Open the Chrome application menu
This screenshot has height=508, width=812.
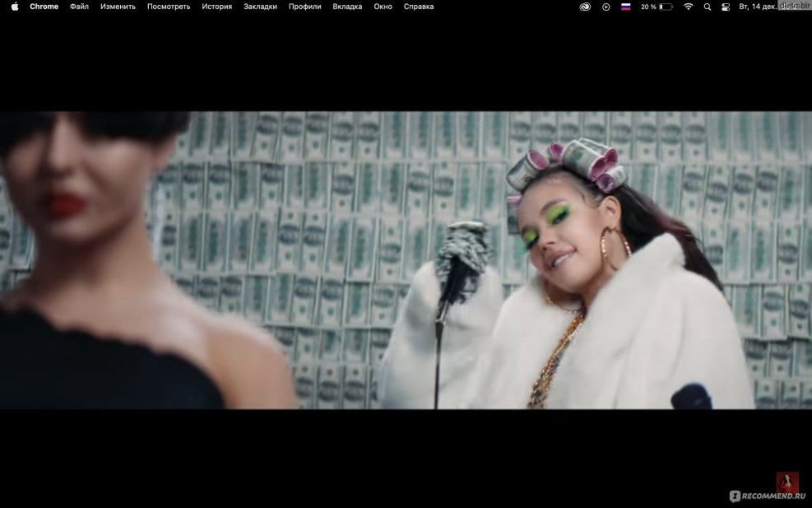pyautogui.click(x=44, y=7)
